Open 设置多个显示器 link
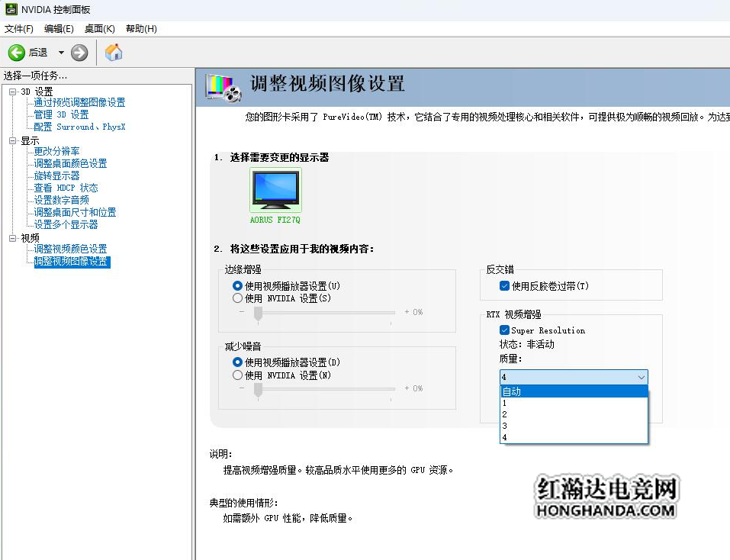Image resolution: width=730 pixels, height=560 pixels. click(x=66, y=224)
